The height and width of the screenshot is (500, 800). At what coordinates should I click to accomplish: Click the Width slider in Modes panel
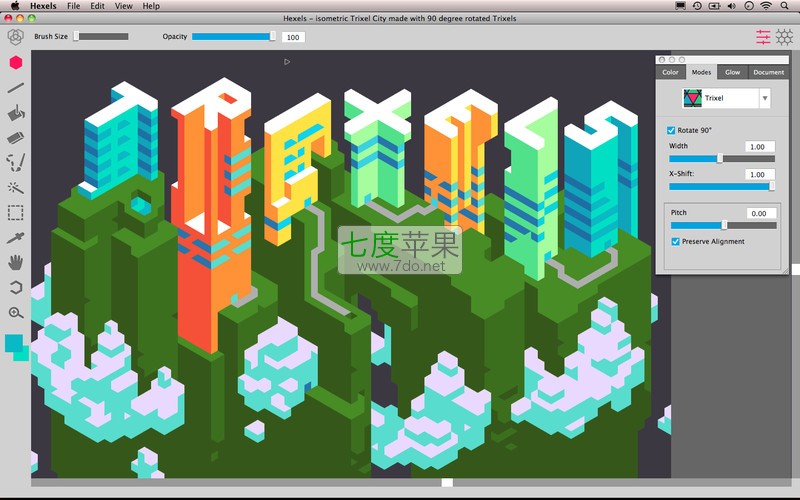tap(721, 159)
